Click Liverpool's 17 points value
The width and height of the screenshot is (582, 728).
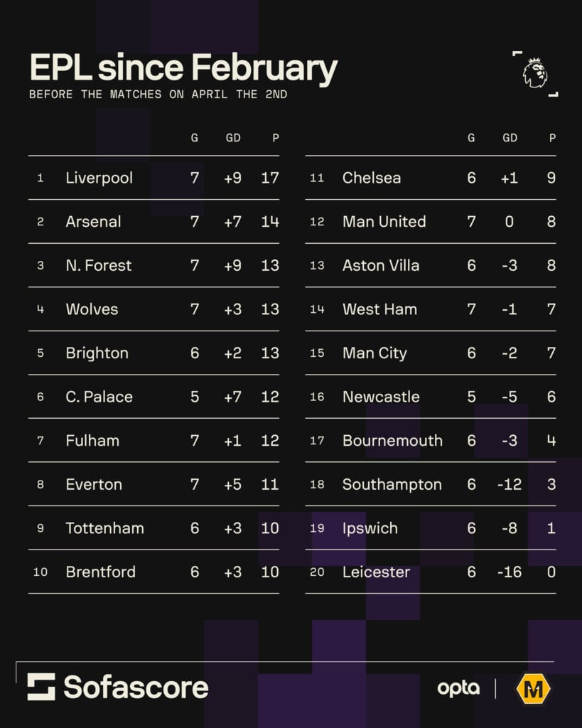pos(270,178)
